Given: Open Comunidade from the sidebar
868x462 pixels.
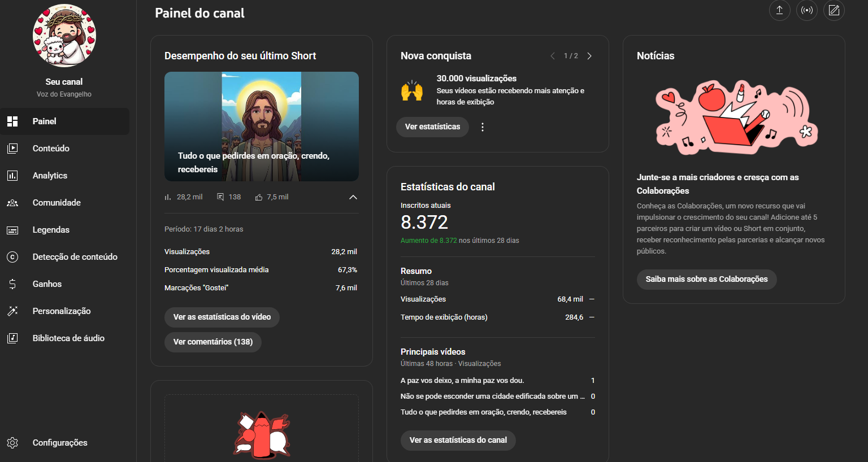Looking at the screenshot, I should pos(57,203).
